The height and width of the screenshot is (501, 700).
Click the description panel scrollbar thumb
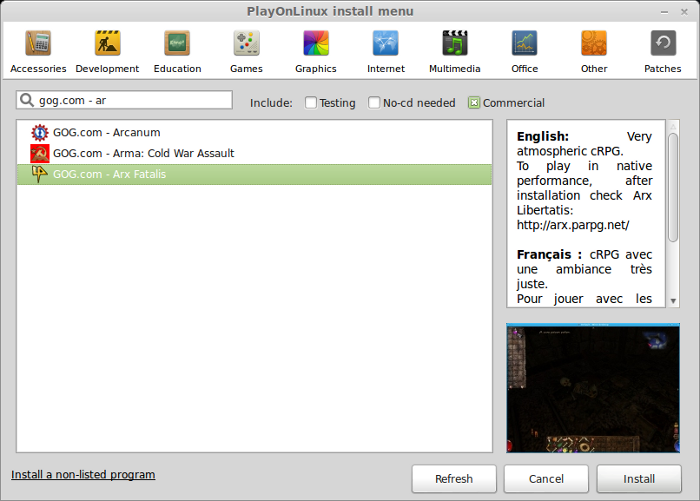[673, 188]
